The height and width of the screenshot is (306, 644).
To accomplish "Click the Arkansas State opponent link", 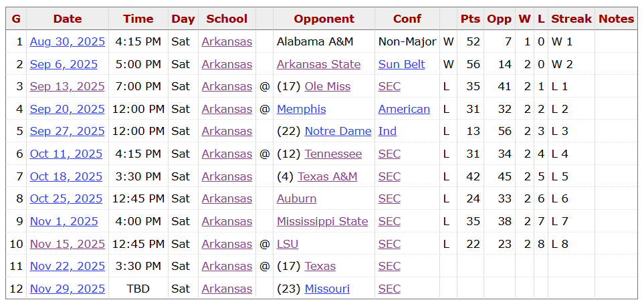I will pos(318,64).
